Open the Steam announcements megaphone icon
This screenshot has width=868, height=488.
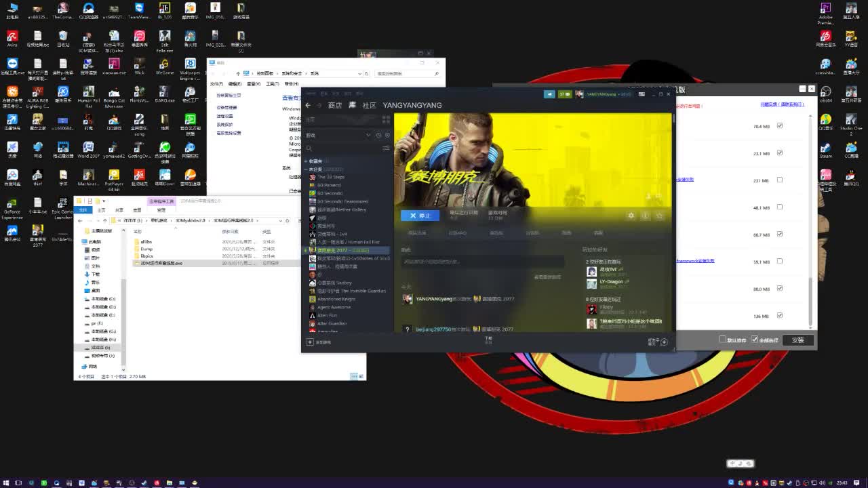549,94
